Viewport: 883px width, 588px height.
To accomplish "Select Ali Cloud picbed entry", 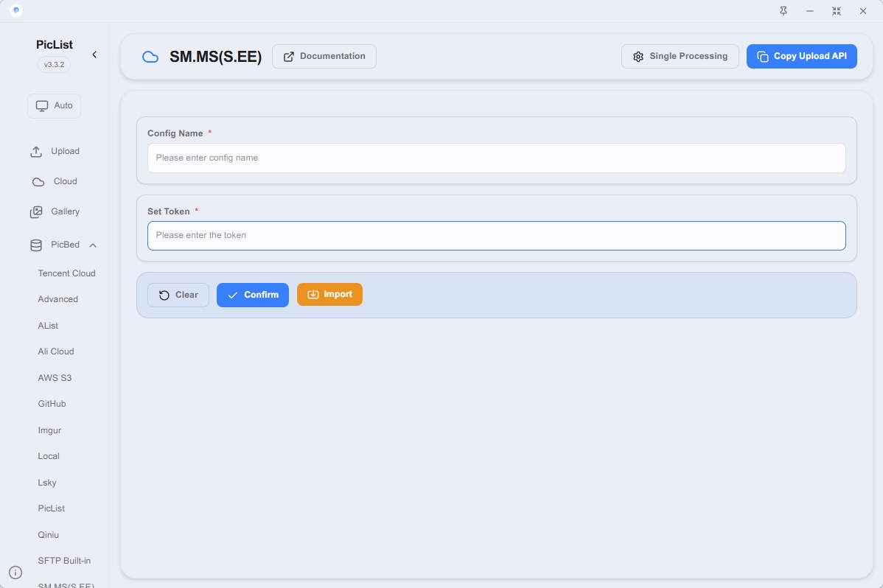I will pos(56,351).
